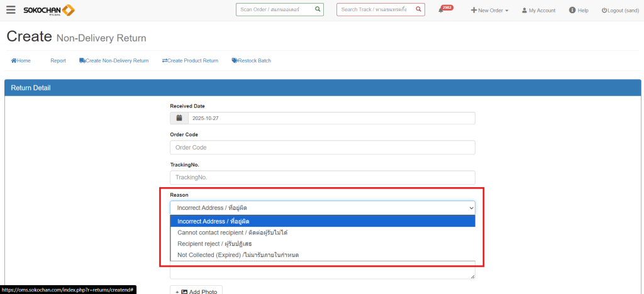Screen dimensions: 644x294
Task: Open Create Product Return link
Action: (190, 61)
